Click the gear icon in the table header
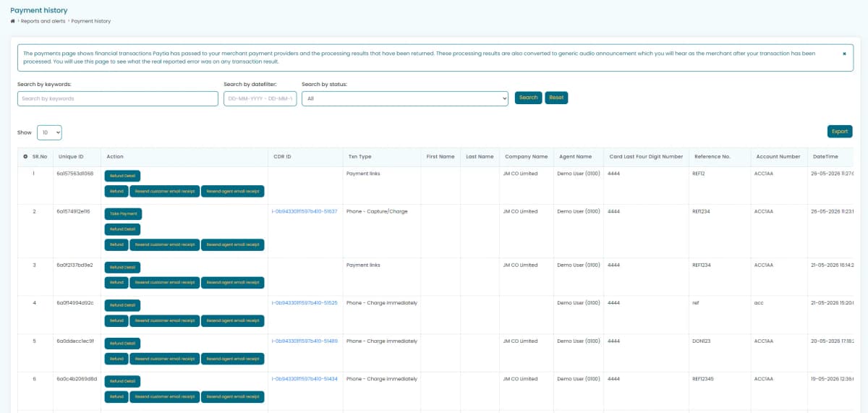Image resolution: width=868 pixels, height=413 pixels. pos(26,157)
